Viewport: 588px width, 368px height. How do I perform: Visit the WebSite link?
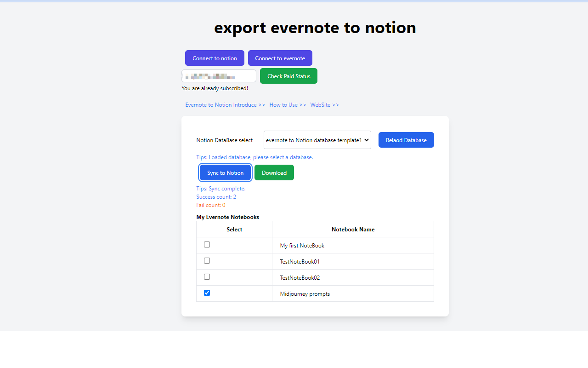click(x=324, y=105)
